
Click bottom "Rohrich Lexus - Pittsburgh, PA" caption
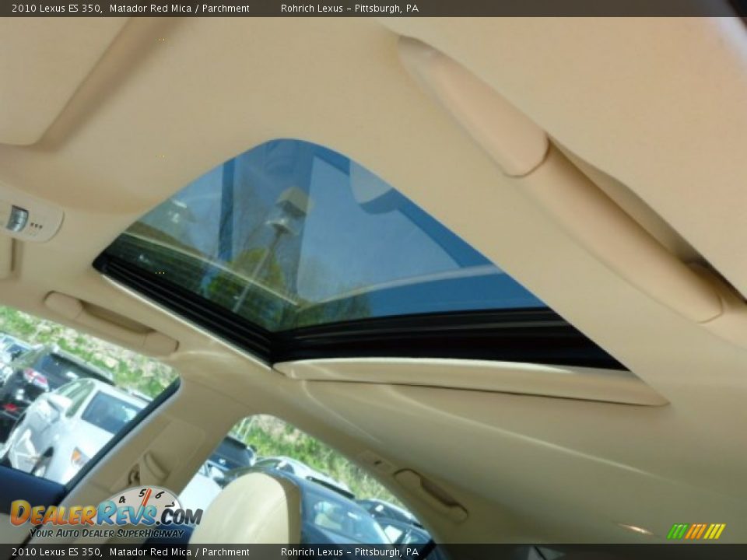(x=349, y=552)
